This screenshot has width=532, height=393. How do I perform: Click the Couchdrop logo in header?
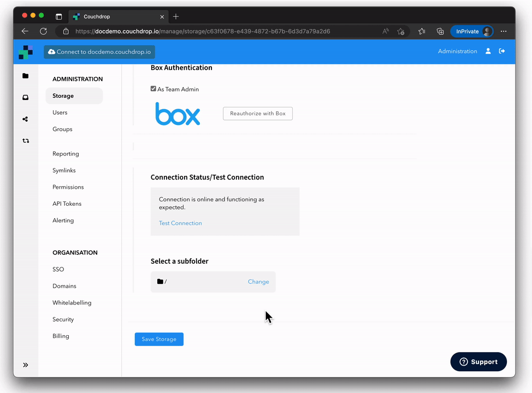[x=26, y=52]
